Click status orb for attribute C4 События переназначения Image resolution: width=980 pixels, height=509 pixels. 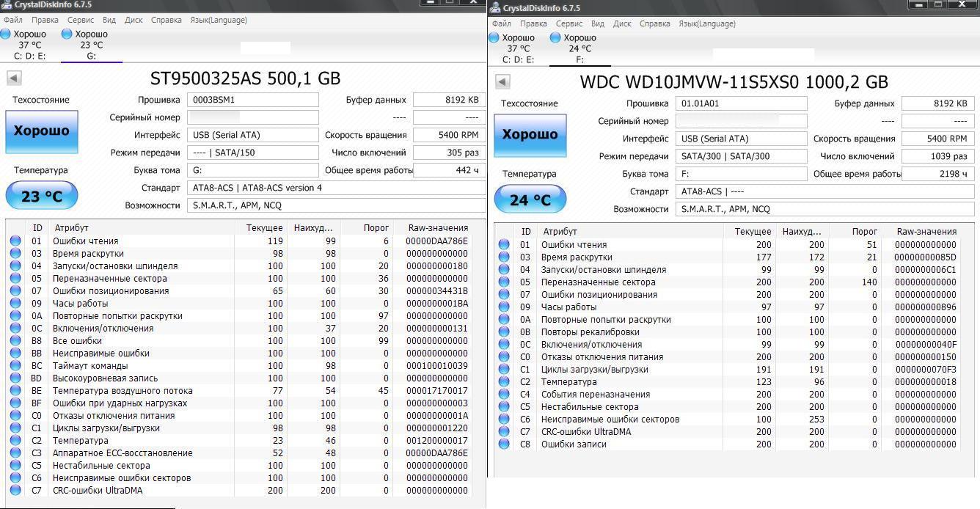pos(504,394)
